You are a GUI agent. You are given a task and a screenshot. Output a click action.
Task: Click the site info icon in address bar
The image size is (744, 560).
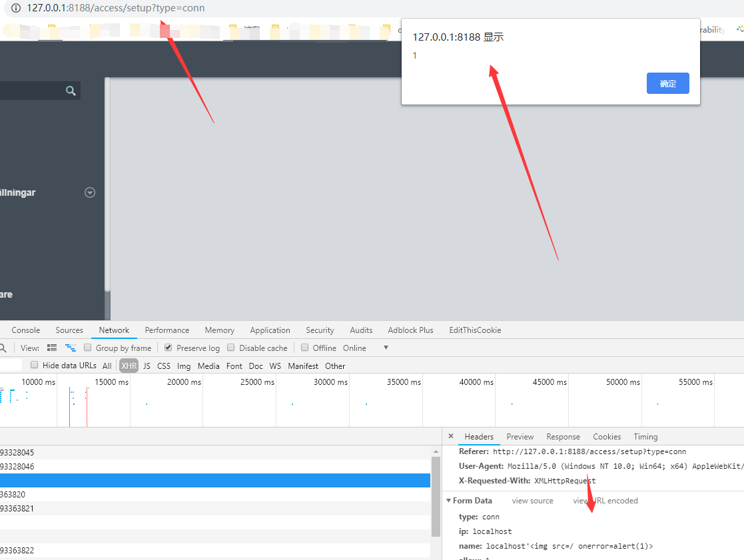point(16,8)
